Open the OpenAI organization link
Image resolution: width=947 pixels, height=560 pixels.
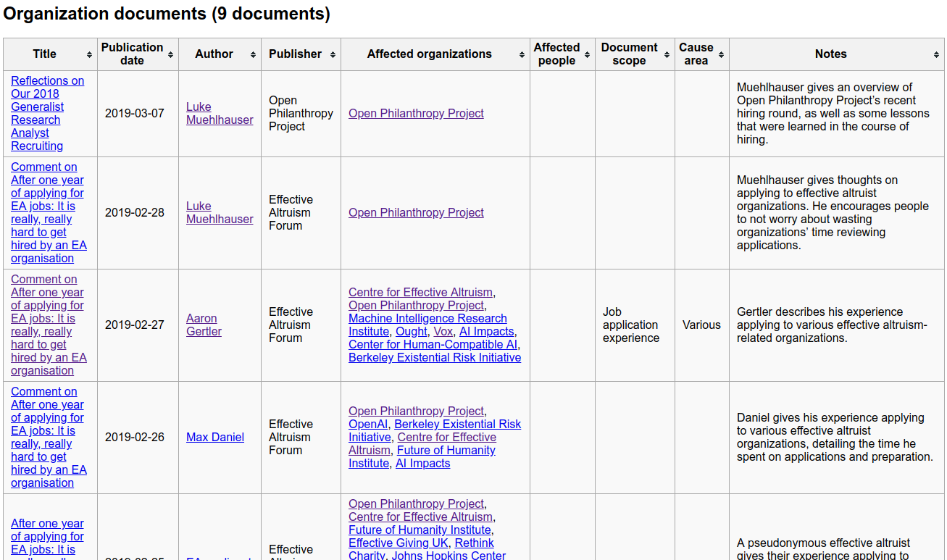(368, 424)
